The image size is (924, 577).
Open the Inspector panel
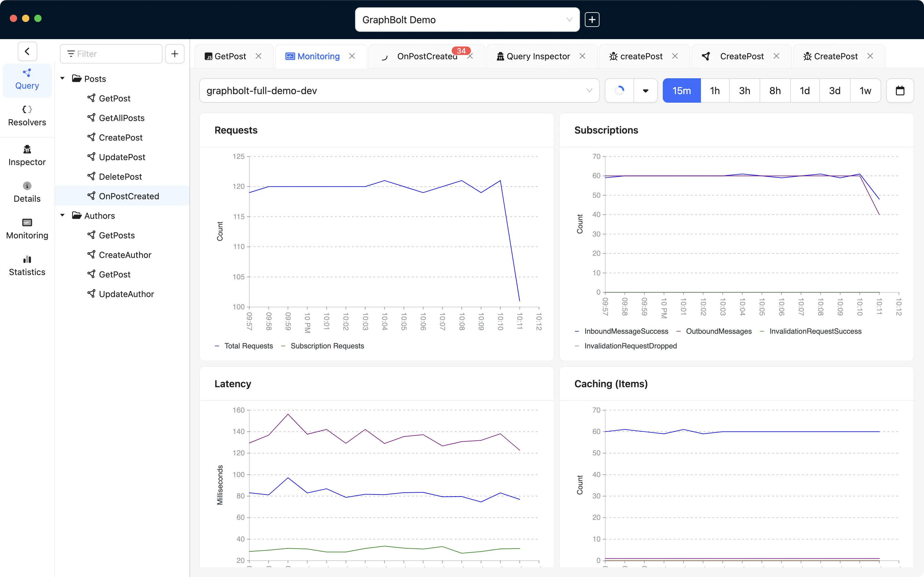27,155
